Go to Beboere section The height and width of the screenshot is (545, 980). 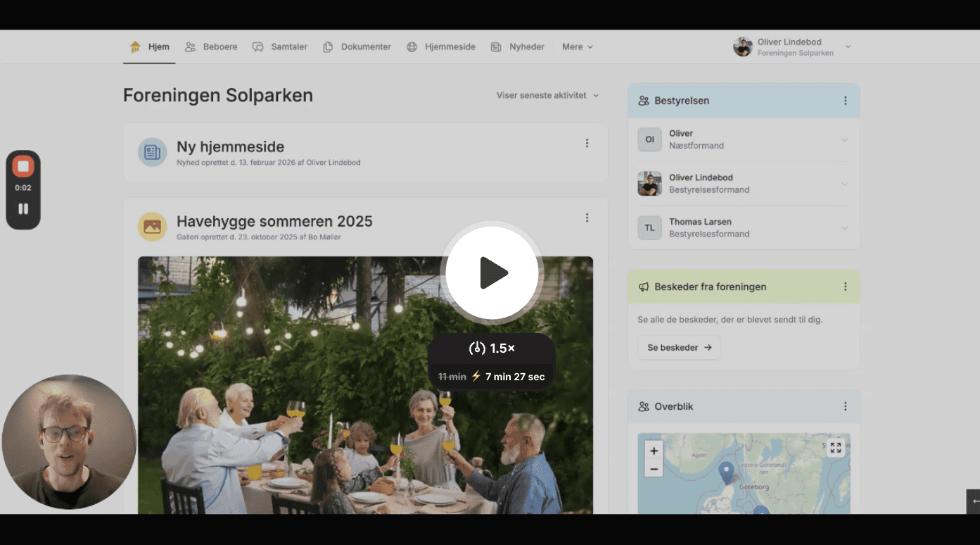tap(211, 47)
